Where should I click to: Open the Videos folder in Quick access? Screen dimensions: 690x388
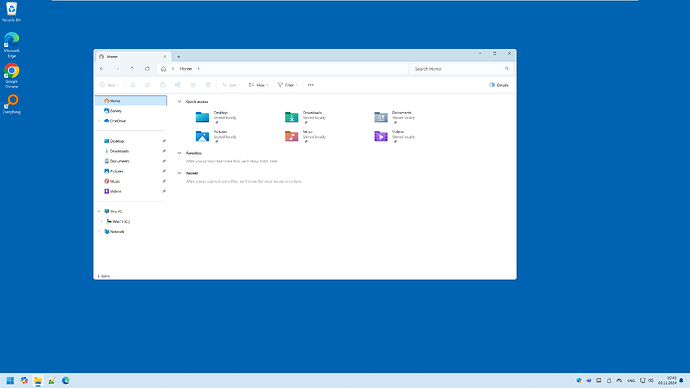pos(395,136)
